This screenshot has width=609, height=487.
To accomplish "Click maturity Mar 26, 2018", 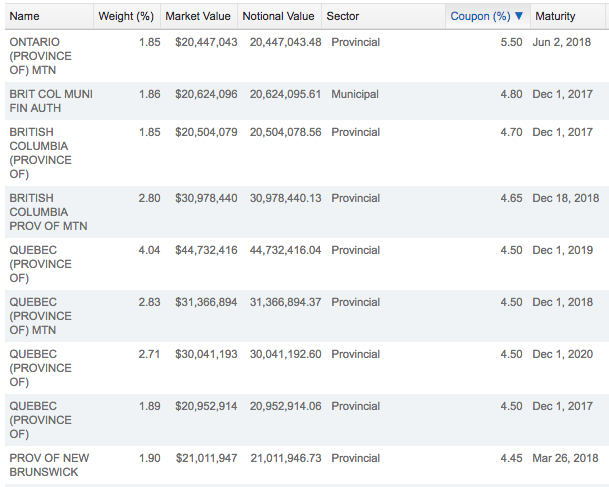I will coord(566,458).
